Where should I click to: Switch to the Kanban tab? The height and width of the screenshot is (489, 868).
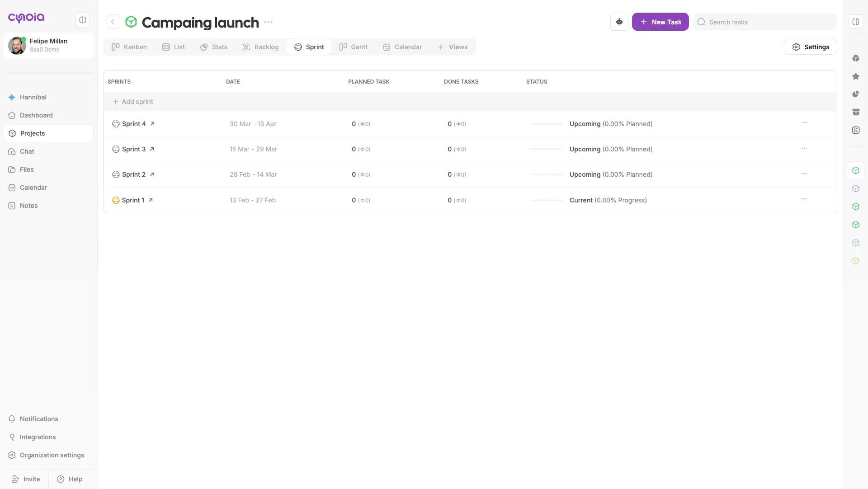[x=129, y=47]
